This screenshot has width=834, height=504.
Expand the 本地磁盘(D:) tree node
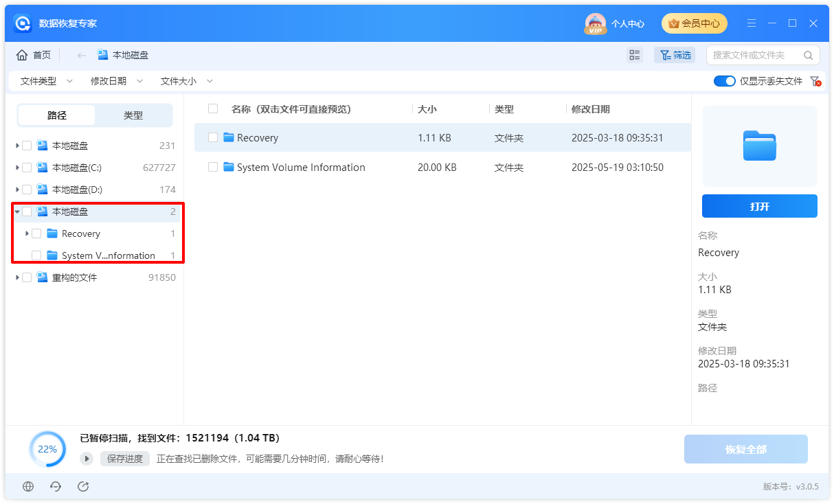17,190
